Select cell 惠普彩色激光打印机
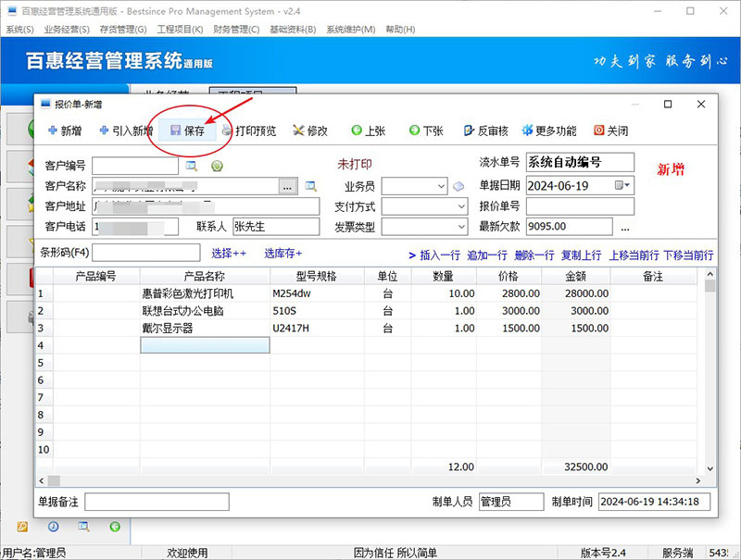This screenshot has height=560, width=741. (205, 293)
